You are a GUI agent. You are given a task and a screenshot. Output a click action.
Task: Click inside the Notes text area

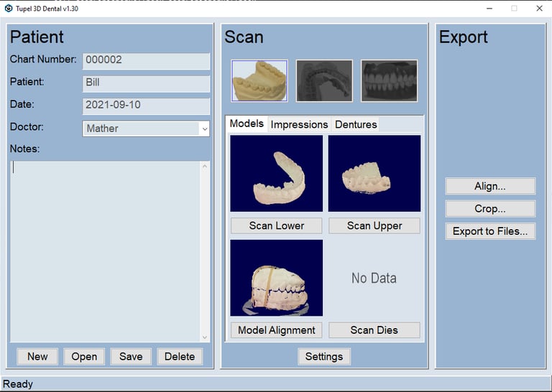coord(105,251)
